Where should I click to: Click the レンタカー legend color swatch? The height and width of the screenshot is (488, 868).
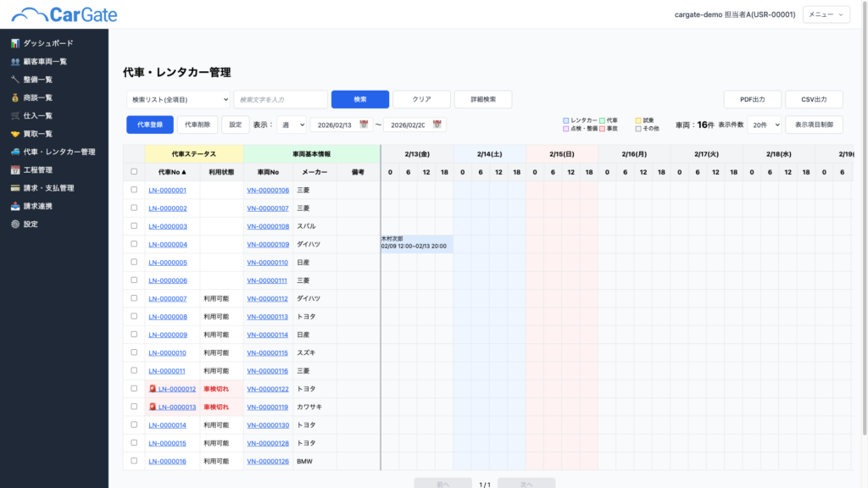tap(566, 121)
